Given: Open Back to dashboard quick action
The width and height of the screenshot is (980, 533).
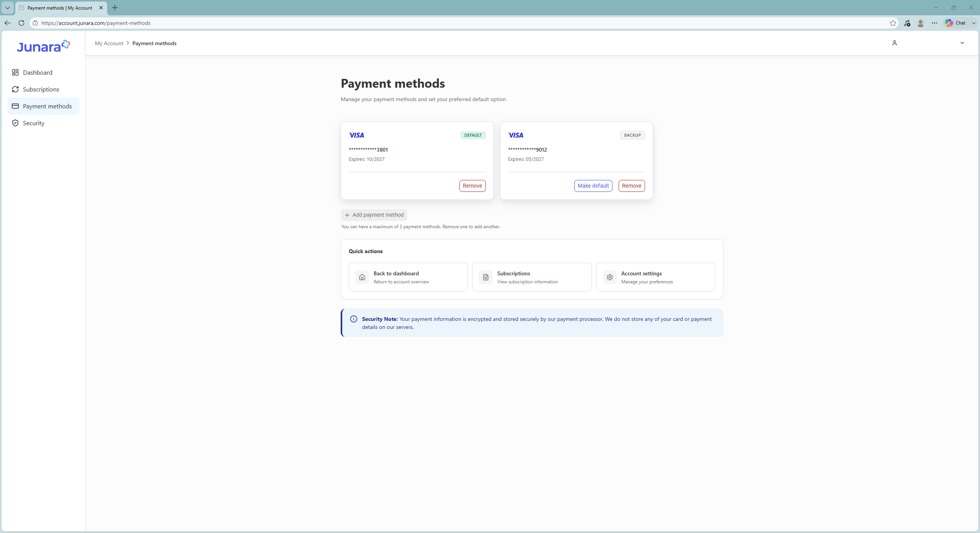Looking at the screenshot, I should 408,277.
